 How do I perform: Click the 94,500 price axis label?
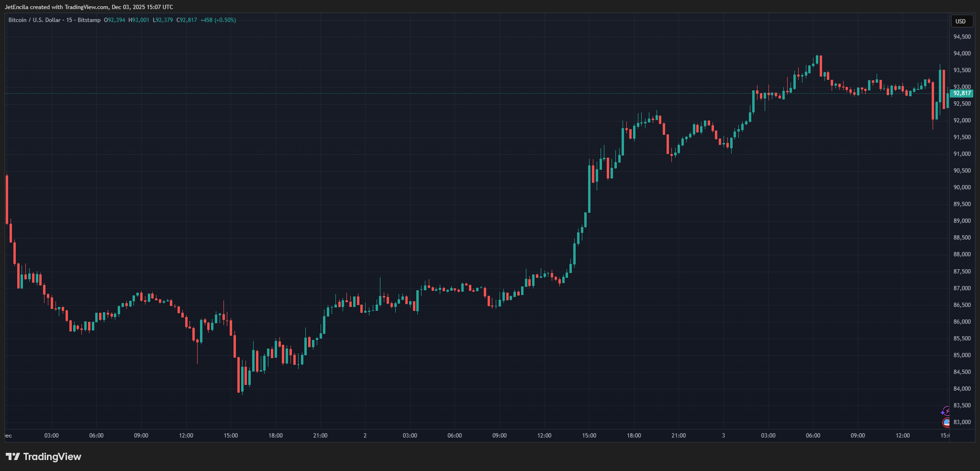click(x=962, y=37)
